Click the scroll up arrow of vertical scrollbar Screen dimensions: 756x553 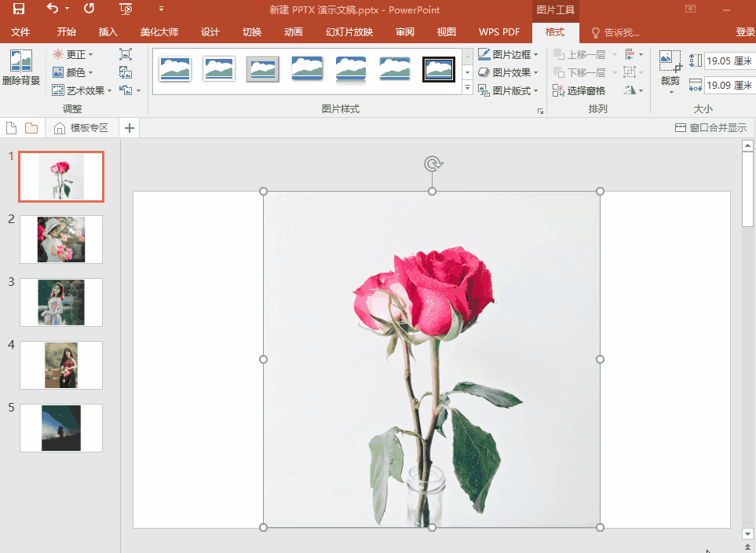click(x=748, y=145)
